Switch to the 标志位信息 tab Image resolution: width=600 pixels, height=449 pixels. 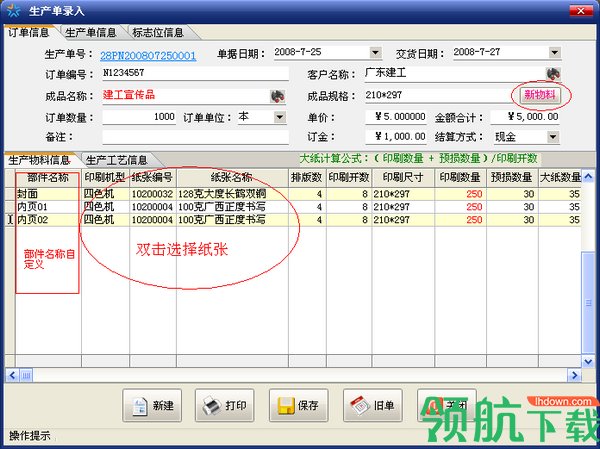click(158, 33)
